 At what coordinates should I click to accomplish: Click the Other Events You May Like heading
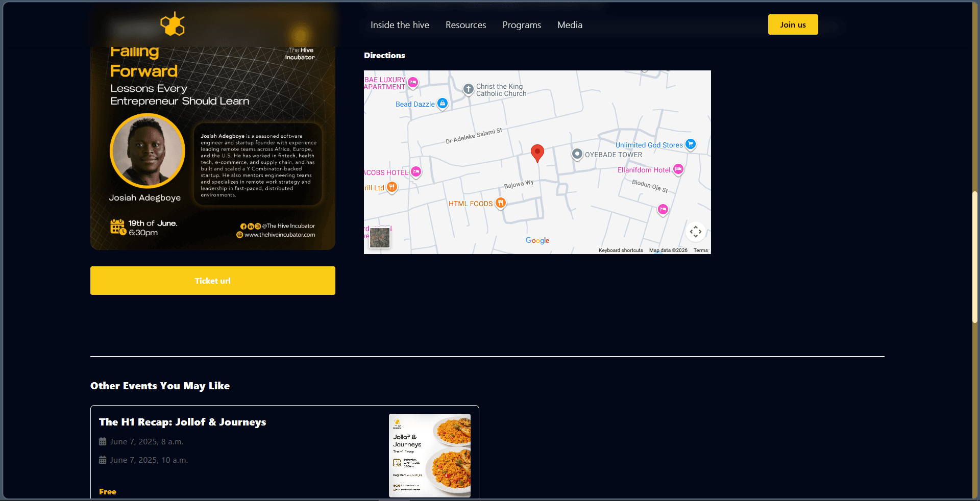click(x=160, y=386)
